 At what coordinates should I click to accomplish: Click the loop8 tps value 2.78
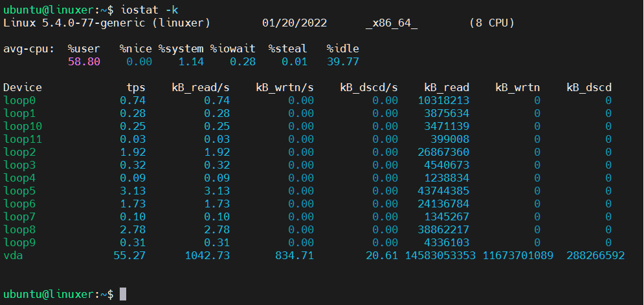tap(133, 229)
